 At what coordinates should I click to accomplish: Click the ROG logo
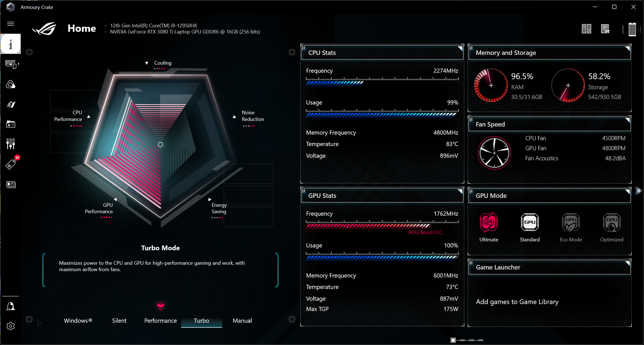pyautogui.click(x=44, y=29)
